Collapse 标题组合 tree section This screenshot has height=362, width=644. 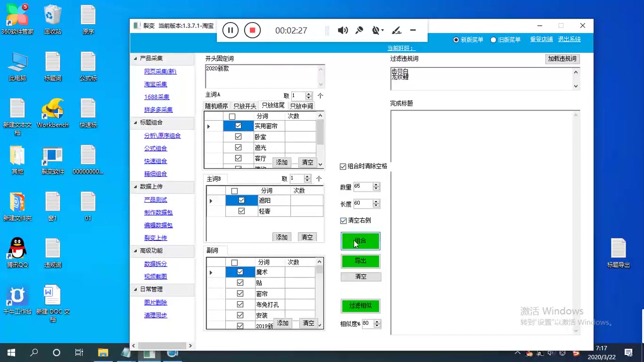(135, 123)
